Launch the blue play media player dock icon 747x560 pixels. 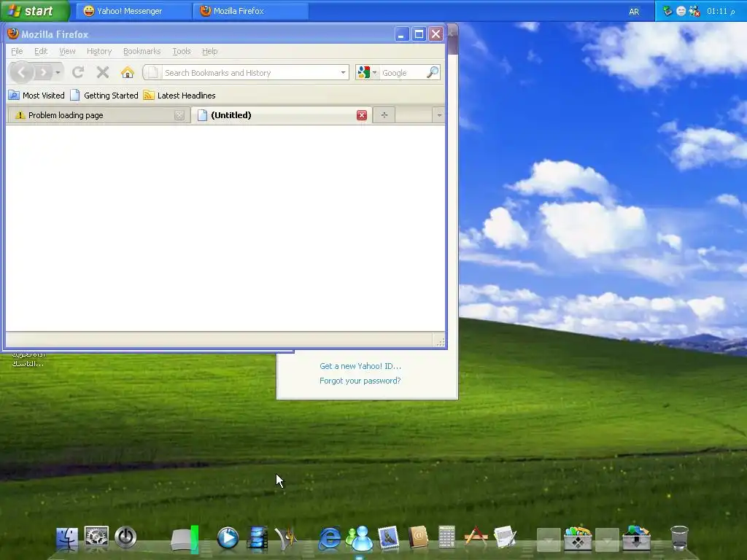pos(228,538)
